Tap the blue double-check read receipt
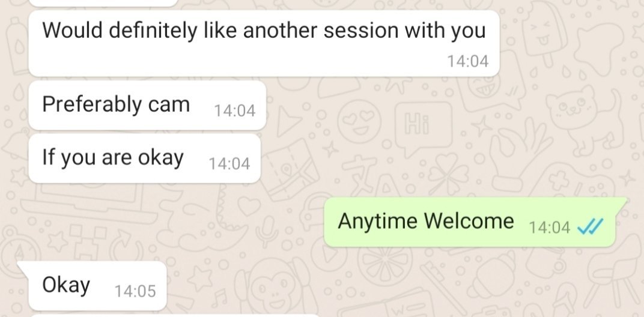Screen dimensions: 644x317 coord(590,226)
